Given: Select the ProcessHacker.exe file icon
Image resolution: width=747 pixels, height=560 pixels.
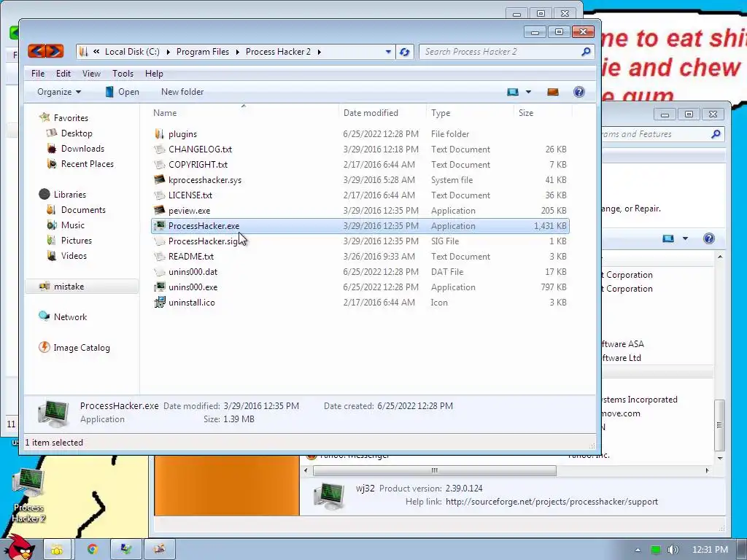Looking at the screenshot, I should 160,226.
